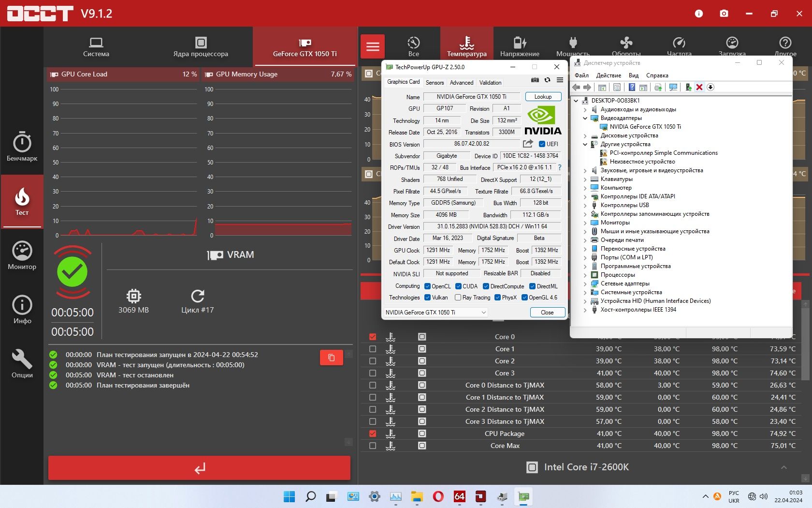Image resolution: width=812 pixels, height=508 pixels.
Task: Open File Explorer from the taskbar
Action: (417, 496)
